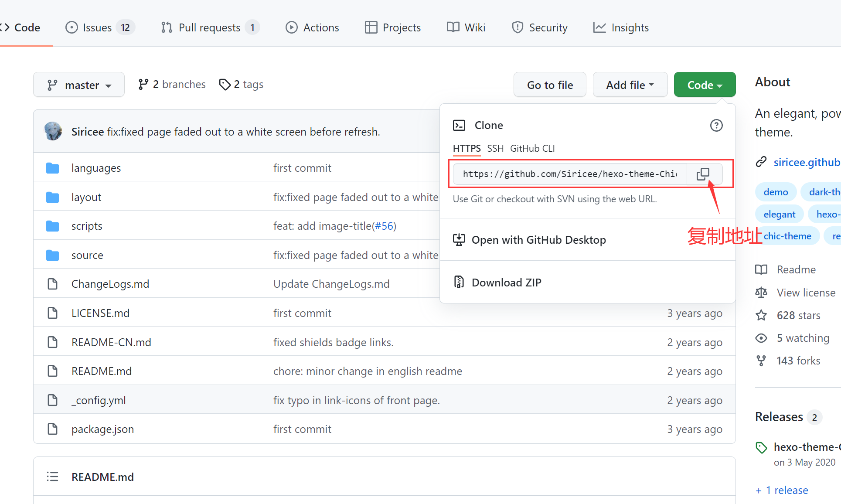Click the Security shield icon
This screenshot has width=841, height=504.
pyautogui.click(x=517, y=27)
